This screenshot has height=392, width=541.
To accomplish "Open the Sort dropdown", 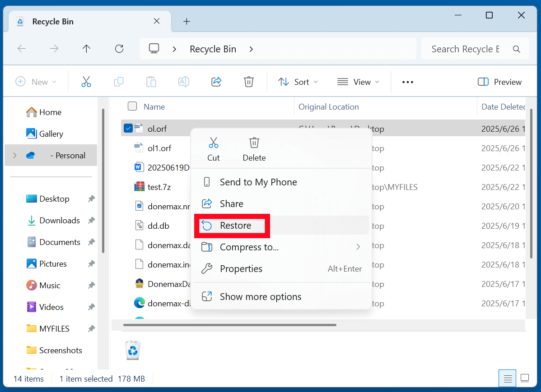I will click(298, 82).
